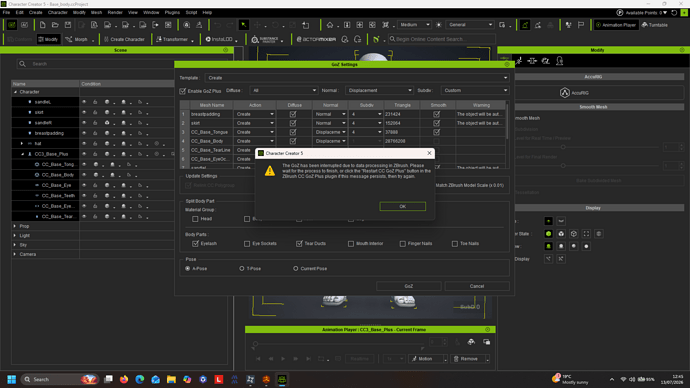Open the Morph tool in toolbar

pyautogui.click(x=77, y=39)
